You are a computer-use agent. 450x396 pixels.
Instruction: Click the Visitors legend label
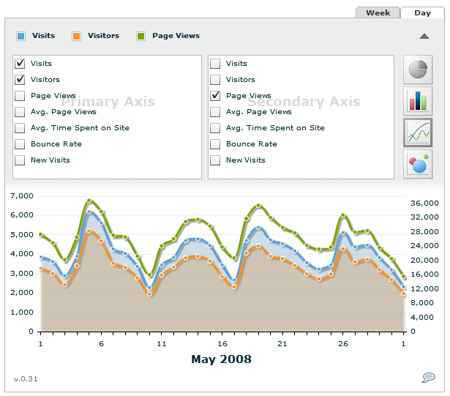103,35
